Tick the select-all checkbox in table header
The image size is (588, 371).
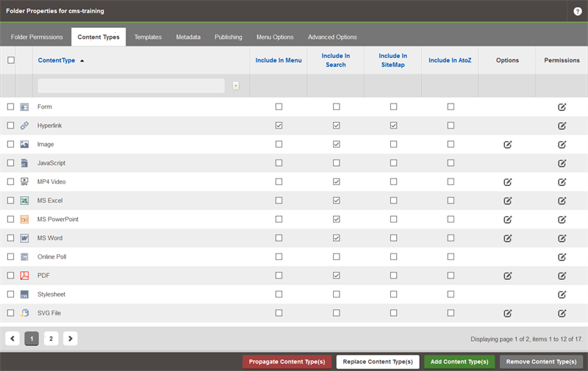pyautogui.click(x=11, y=60)
